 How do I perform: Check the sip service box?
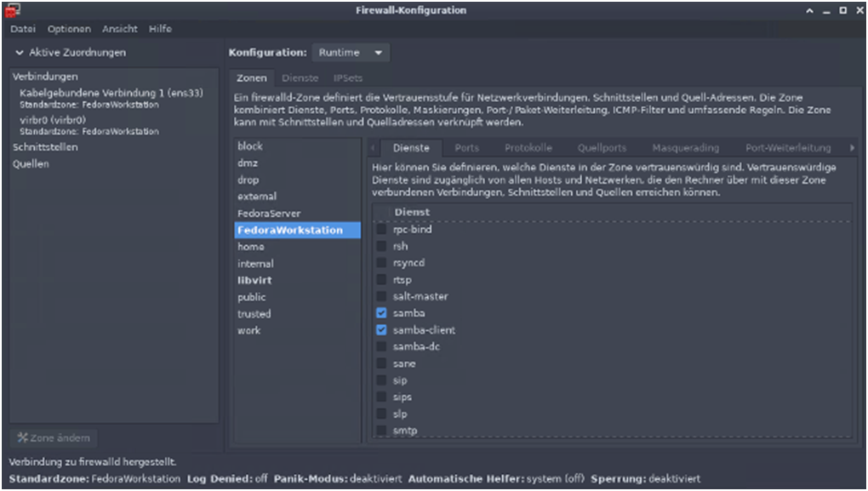381,380
